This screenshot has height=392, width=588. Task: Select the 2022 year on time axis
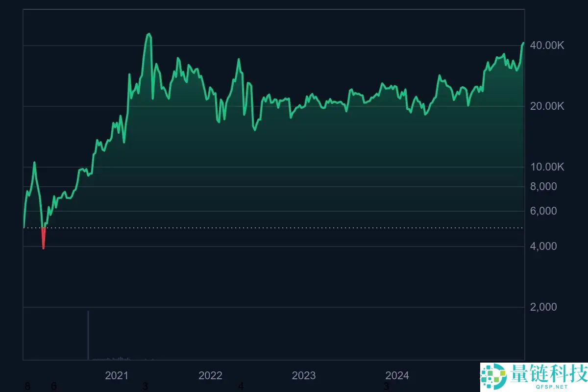point(210,376)
